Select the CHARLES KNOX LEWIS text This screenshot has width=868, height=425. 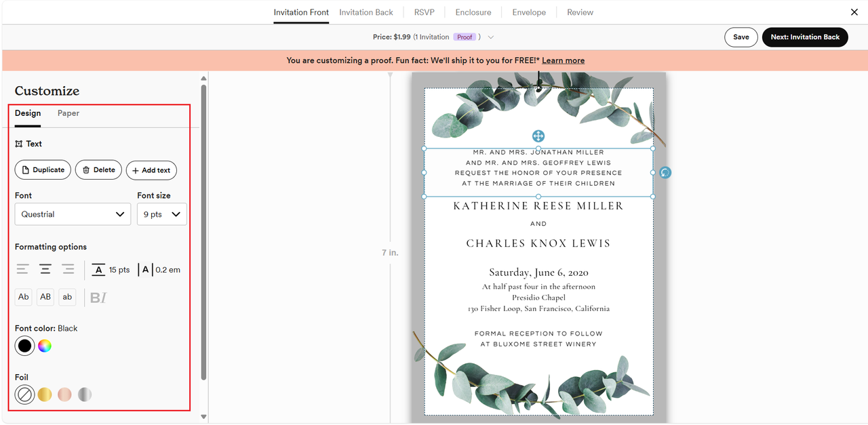[538, 243]
